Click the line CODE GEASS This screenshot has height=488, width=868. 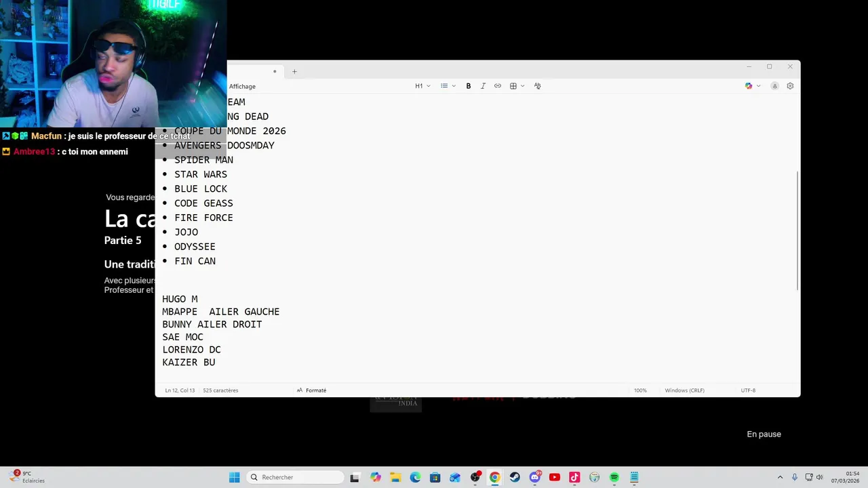(x=203, y=203)
